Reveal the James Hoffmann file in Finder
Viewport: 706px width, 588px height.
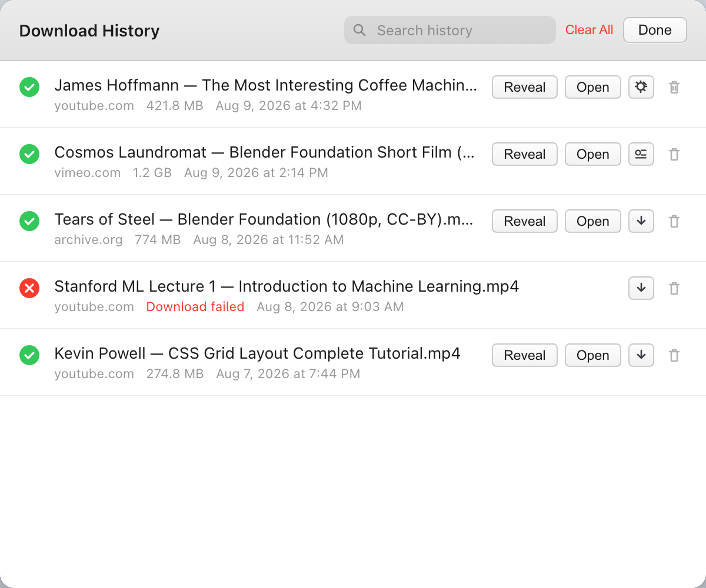[525, 87]
